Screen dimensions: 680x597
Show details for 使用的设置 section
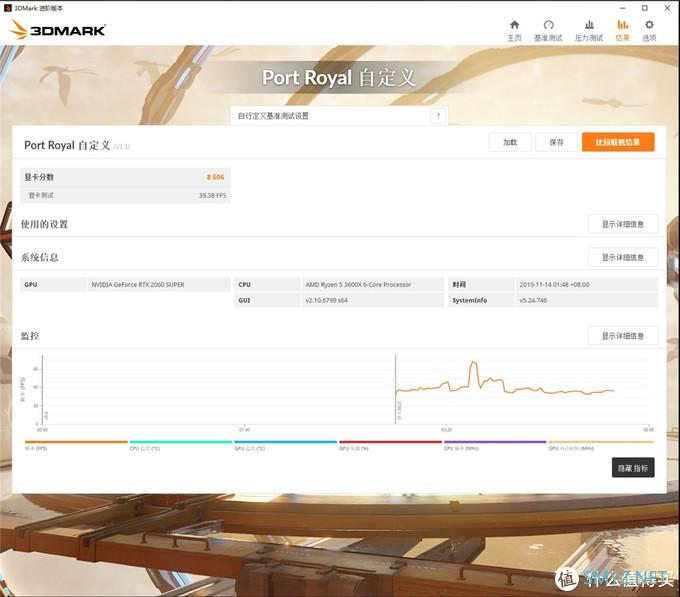(x=623, y=224)
